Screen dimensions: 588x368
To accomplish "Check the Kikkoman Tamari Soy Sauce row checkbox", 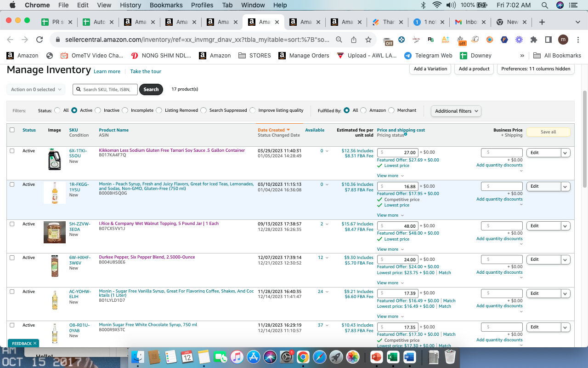I will pos(12,150).
